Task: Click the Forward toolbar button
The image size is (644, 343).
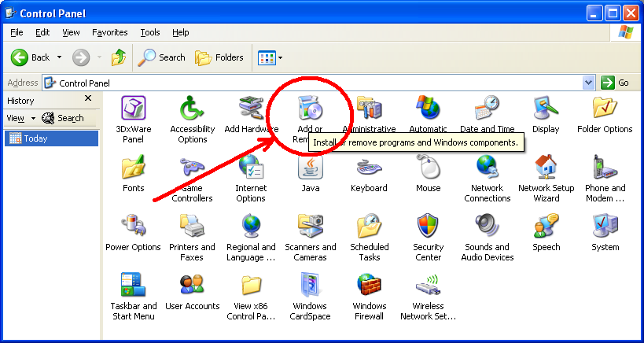Action: click(x=81, y=57)
